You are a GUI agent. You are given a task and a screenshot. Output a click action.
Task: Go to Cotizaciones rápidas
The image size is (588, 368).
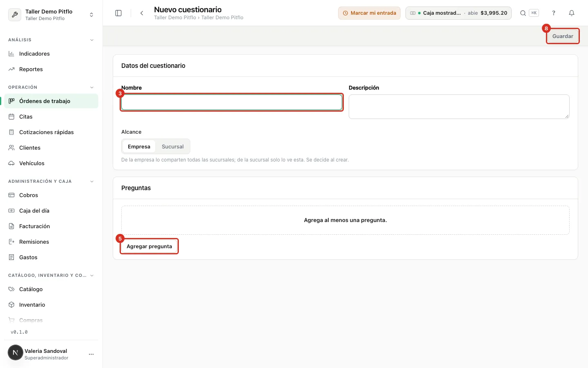51,132
